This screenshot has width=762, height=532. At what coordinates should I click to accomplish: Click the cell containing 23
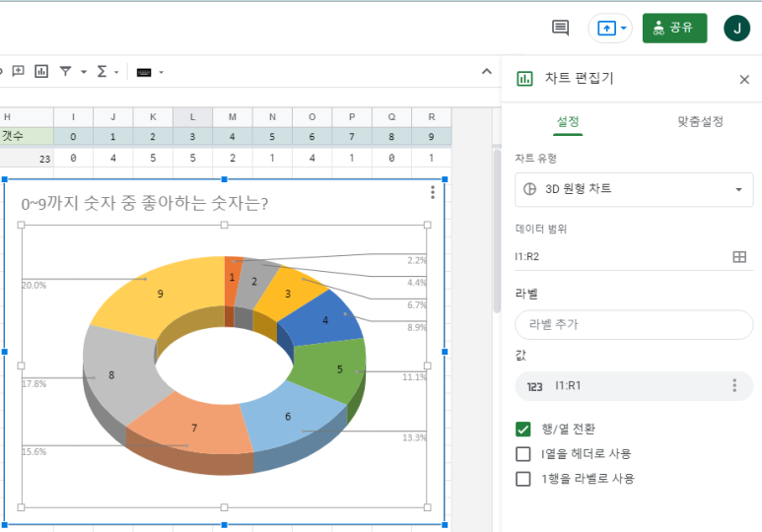coord(27,158)
